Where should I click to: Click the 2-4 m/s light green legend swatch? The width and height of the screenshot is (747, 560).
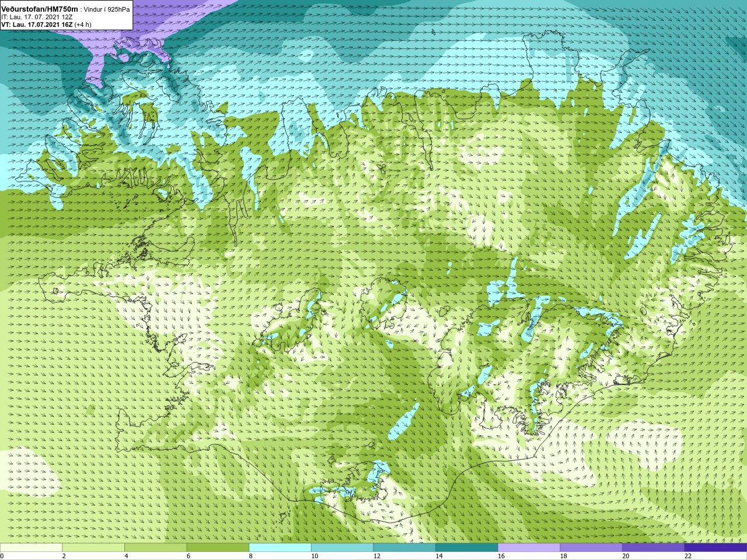pyautogui.click(x=93, y=548)
